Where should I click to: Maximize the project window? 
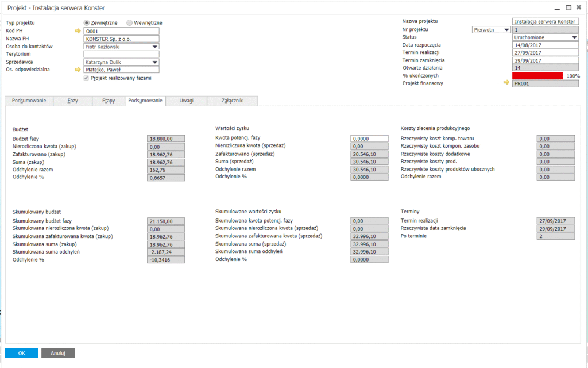tap(568, 8)
